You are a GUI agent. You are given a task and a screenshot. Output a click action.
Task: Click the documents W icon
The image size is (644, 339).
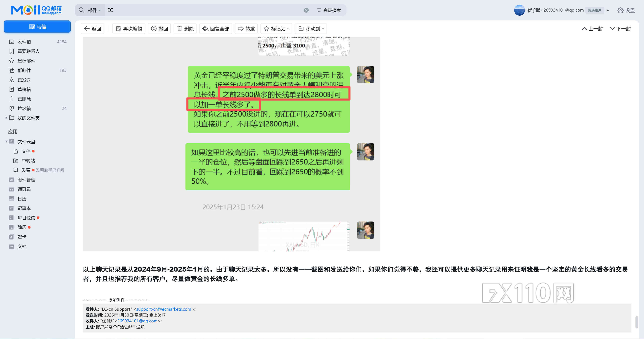[x=12, y=246]
